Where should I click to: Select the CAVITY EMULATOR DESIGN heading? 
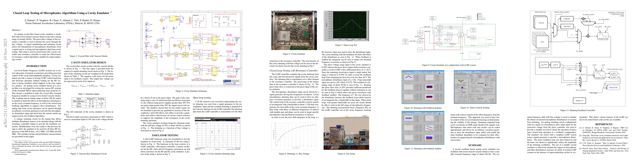pyautogui.click(x=89, y=63)
